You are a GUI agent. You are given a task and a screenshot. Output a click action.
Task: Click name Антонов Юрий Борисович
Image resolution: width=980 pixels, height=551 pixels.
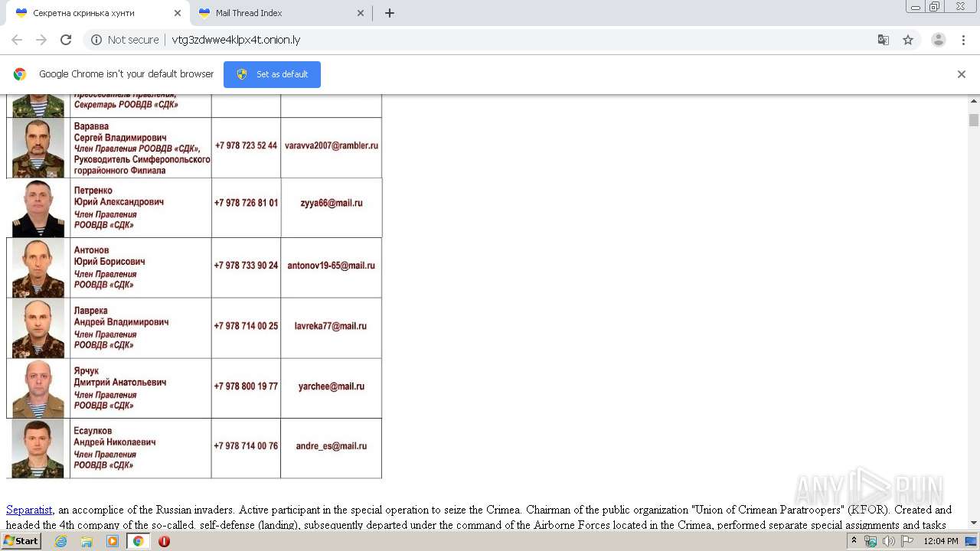tap(109, 256)
